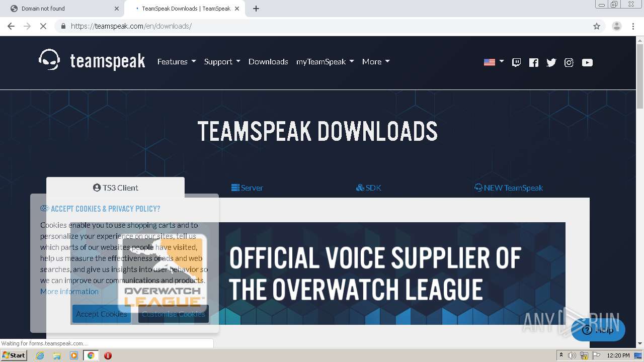Select the TS3 Client tab

point(115,188)
